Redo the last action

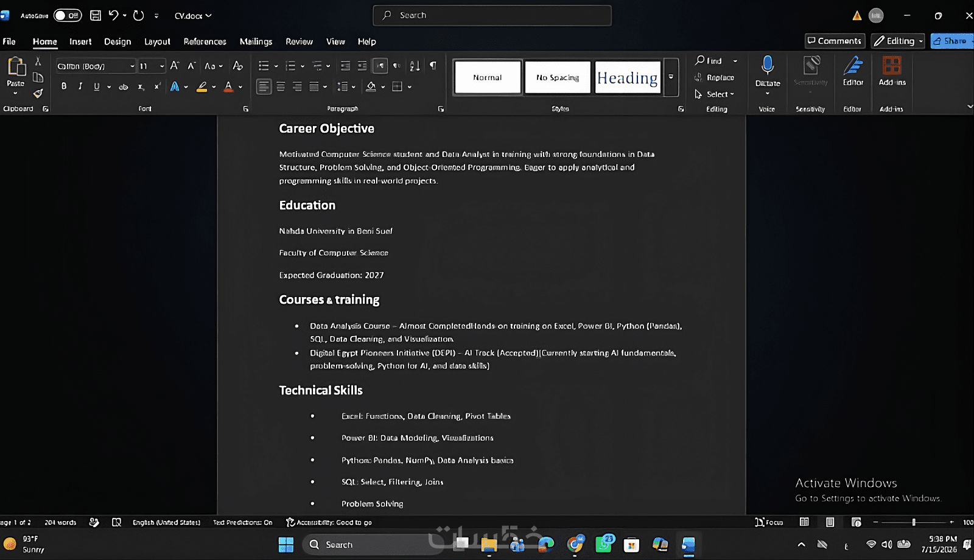[x=139, y=15]
